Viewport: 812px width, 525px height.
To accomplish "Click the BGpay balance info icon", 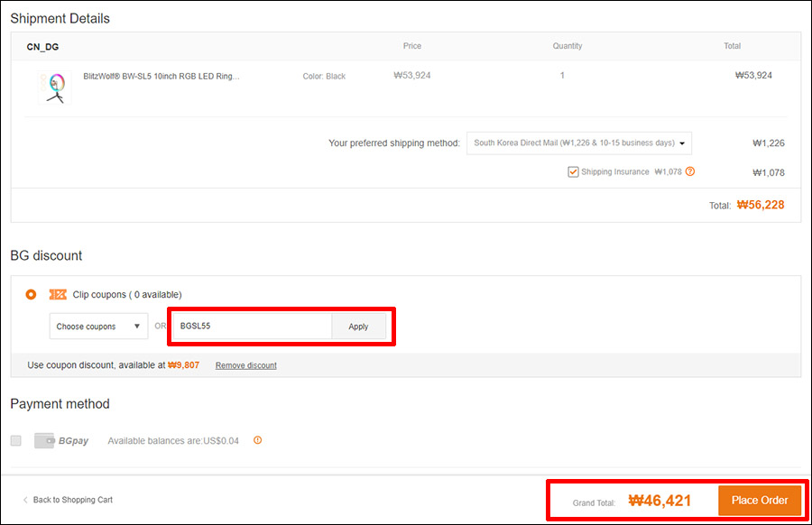I will tap(257, 440).
